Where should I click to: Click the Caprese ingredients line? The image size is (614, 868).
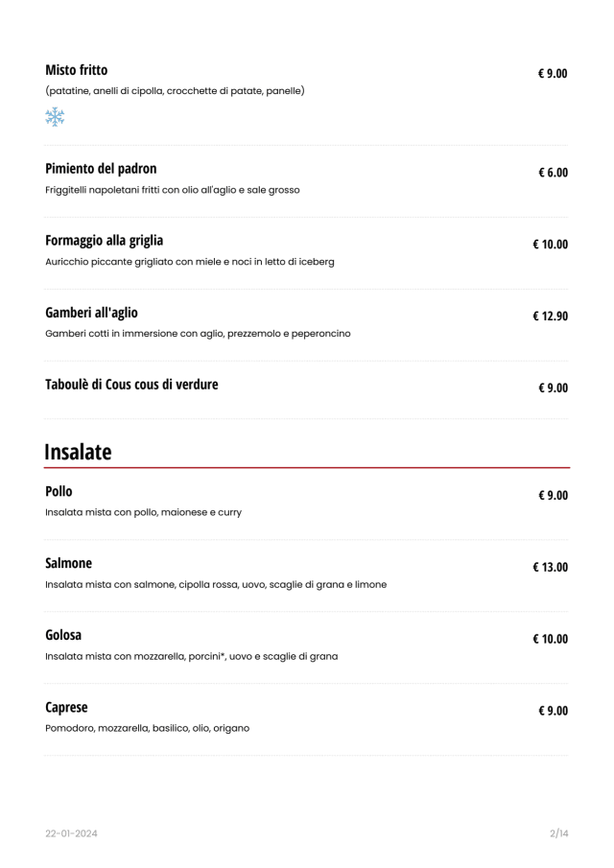147,728
